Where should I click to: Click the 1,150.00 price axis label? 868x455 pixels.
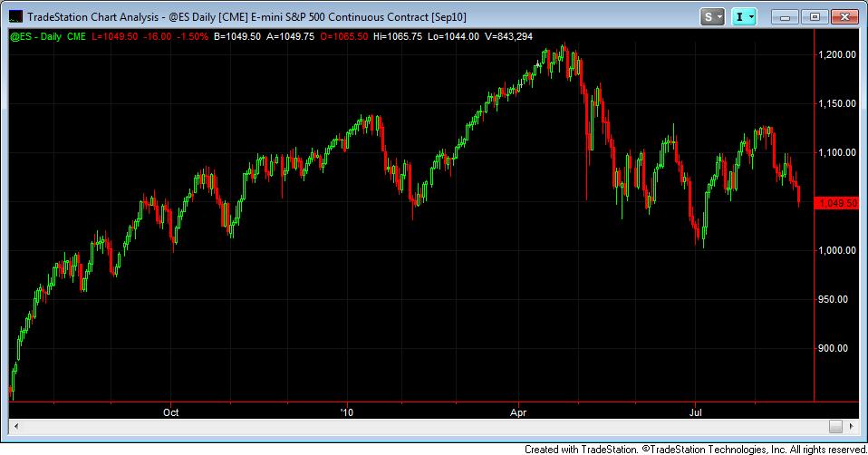click(837, 103)
